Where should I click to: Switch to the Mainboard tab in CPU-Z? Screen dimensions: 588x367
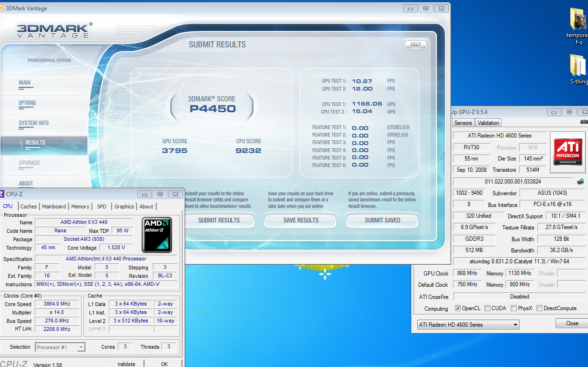(x=54, y=206)
